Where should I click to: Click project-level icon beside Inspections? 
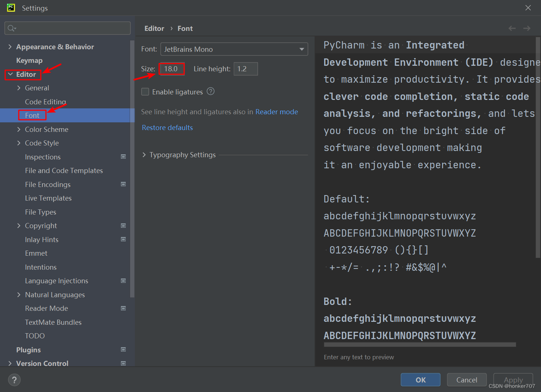tap(123, 157)
